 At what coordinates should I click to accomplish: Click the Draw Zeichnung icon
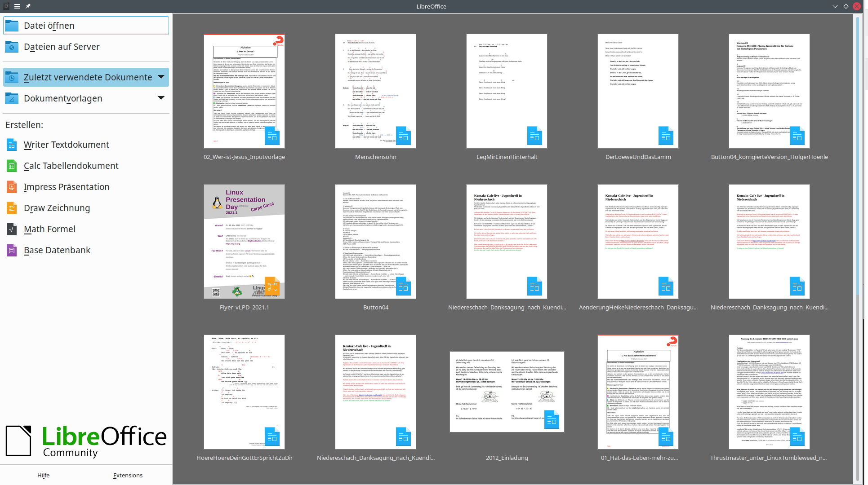tap(12, 208)
